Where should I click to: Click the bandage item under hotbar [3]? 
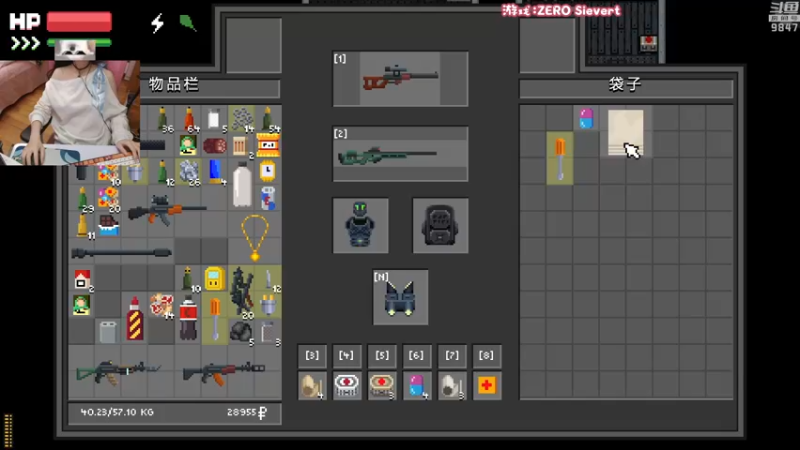click(312, 386)
